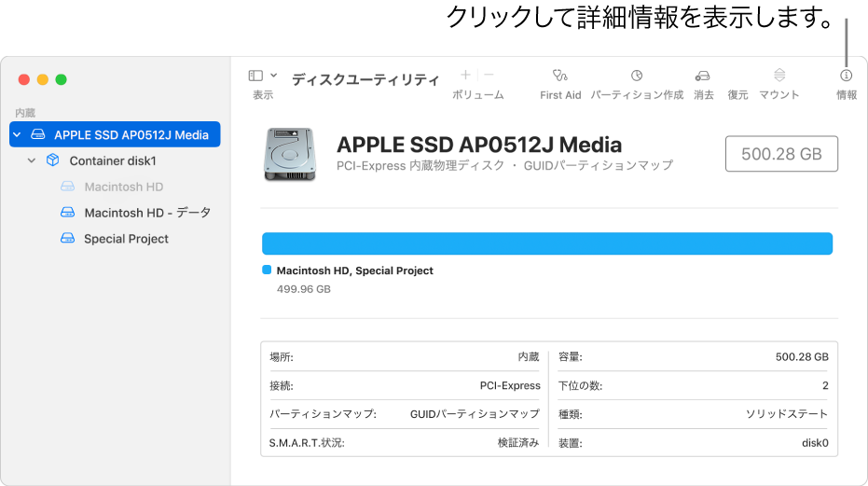Close the Disk Utility window
Screen dimensions: 868x486
point(24,80)
